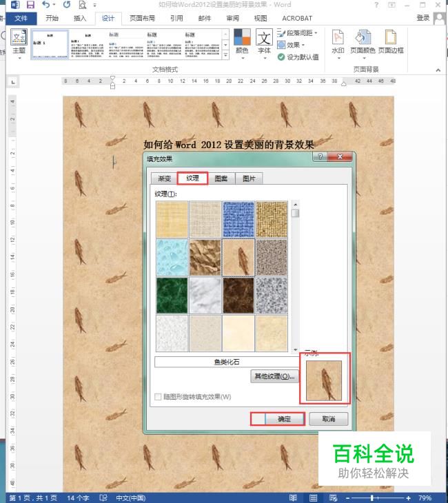Click the proofing book icon in status bar

pyautogui.click(x=103, y=498)
